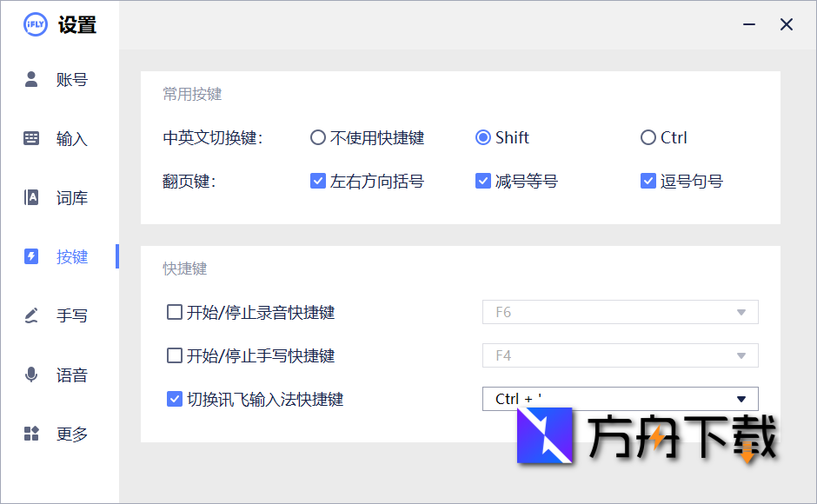The width and height of the screenshot is (817, 504).
Task: Uncheck the 左右方向括号 checkbox
Action: pos(318,181)
